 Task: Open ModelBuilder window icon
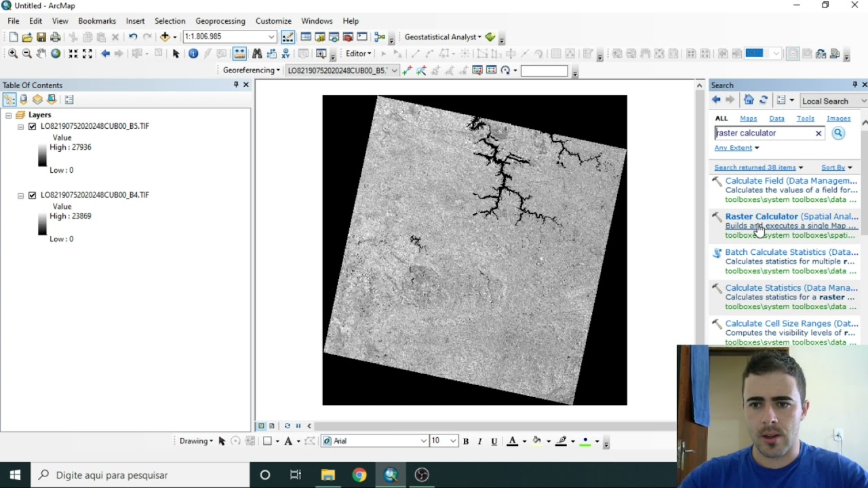(x=380, y=37)
